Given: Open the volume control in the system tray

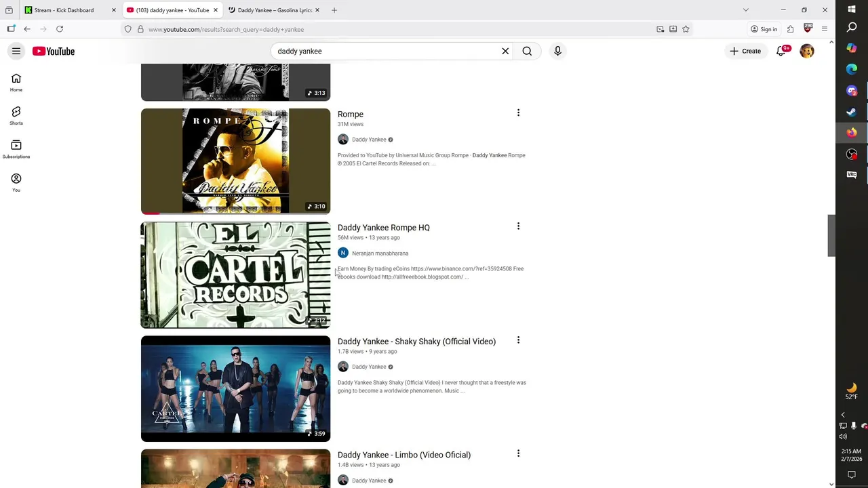Looking at the screenshot, I should pyautogui.click(x=843, y=436).
